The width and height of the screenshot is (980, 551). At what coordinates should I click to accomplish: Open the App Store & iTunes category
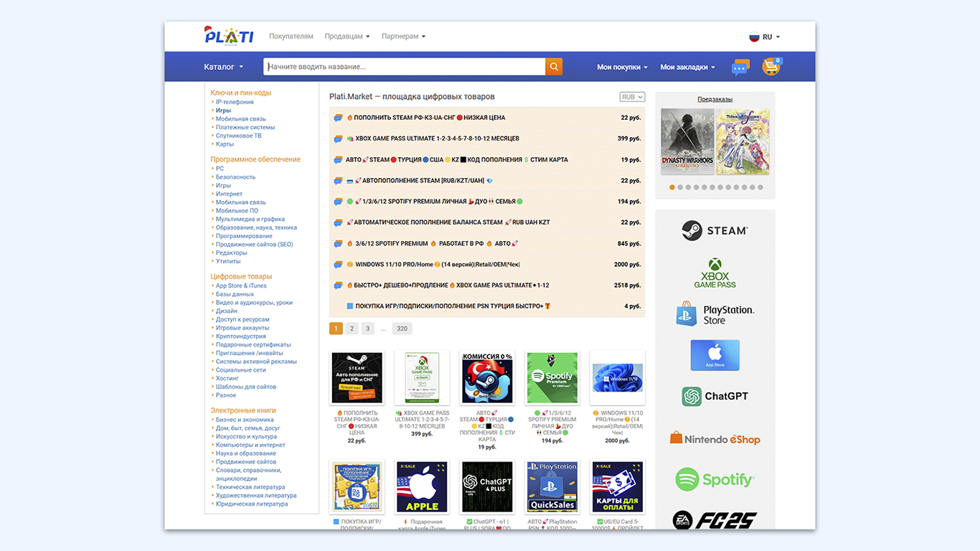pyautogui.click(x=241, y=286)
